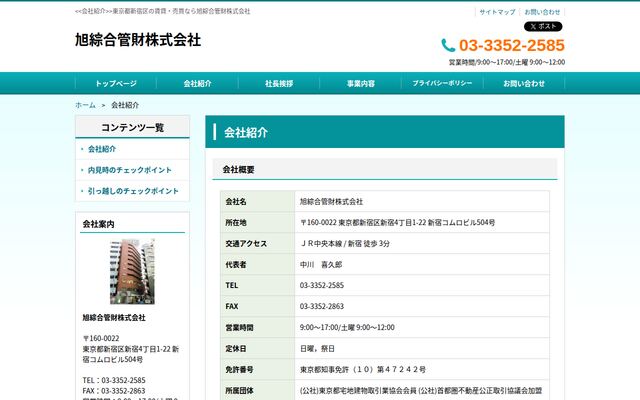Click the license number 東京都知事免許 cell
This screenshot has width=640, height=400.
click(422, 369)
